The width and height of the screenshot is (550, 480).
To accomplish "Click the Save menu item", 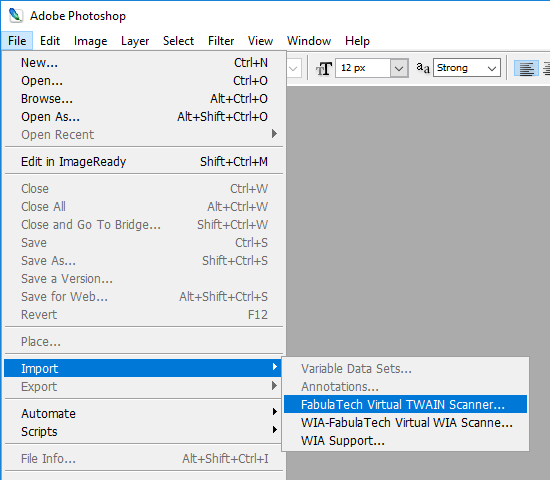I will [143, 243].
